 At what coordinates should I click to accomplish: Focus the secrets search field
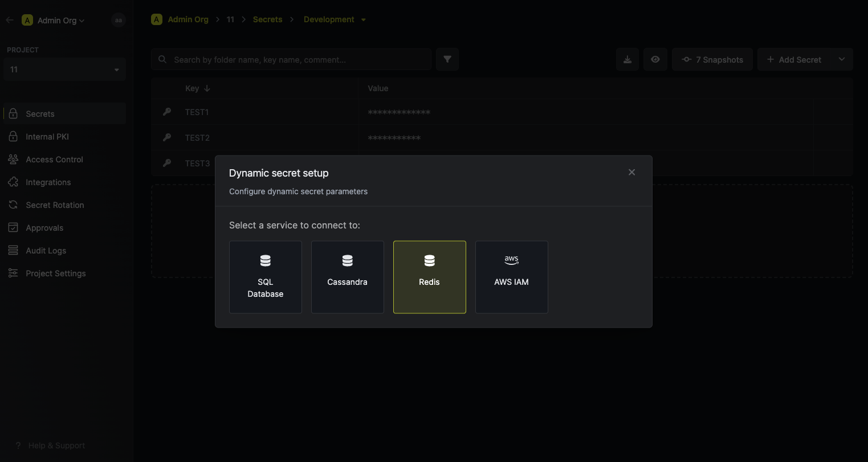(x=291, y=59)
